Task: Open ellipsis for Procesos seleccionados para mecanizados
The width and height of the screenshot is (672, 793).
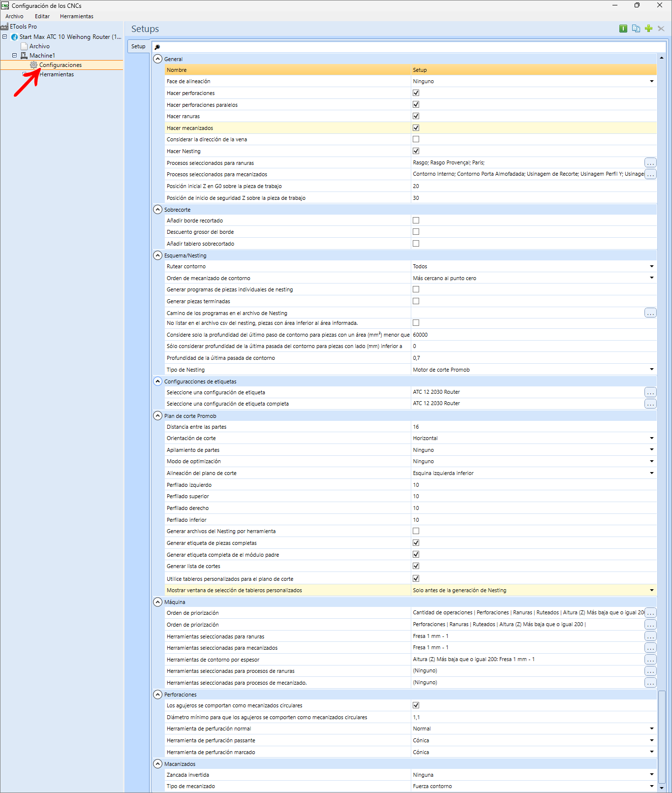Action: (650, 174)
